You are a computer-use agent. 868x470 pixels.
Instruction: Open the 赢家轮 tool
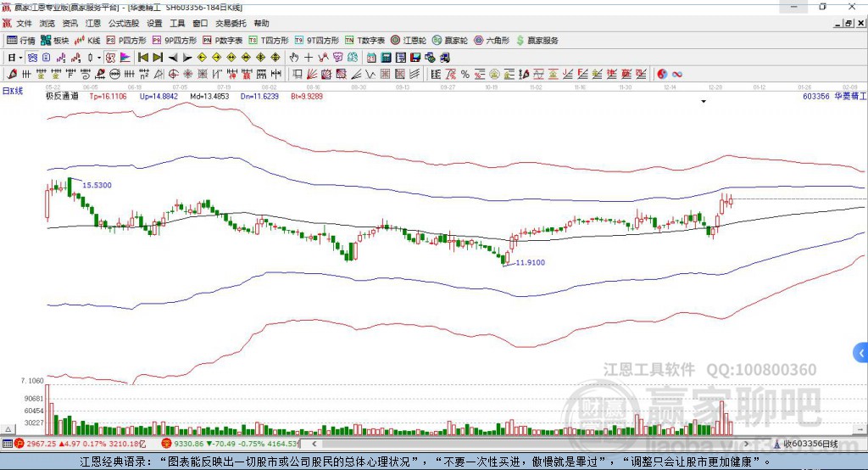click(450, 41)
